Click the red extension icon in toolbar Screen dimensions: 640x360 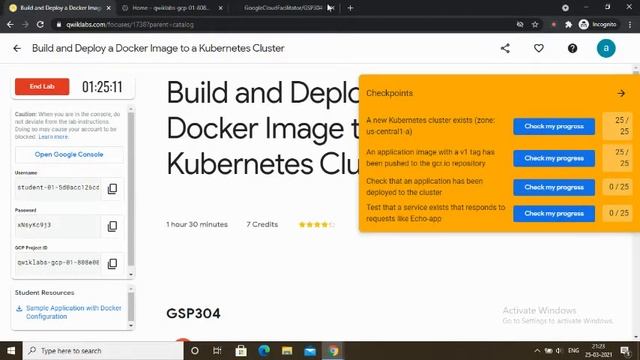tap(553, 24)
